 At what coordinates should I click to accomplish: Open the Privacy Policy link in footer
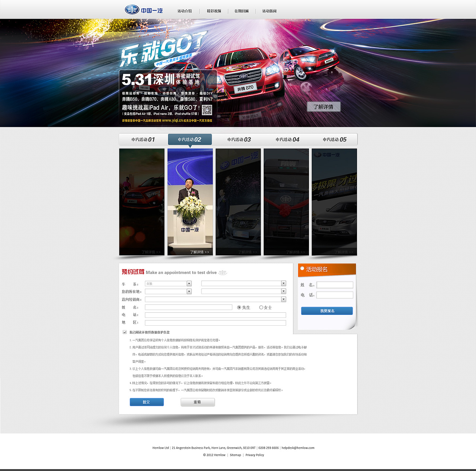click(254, 455)
